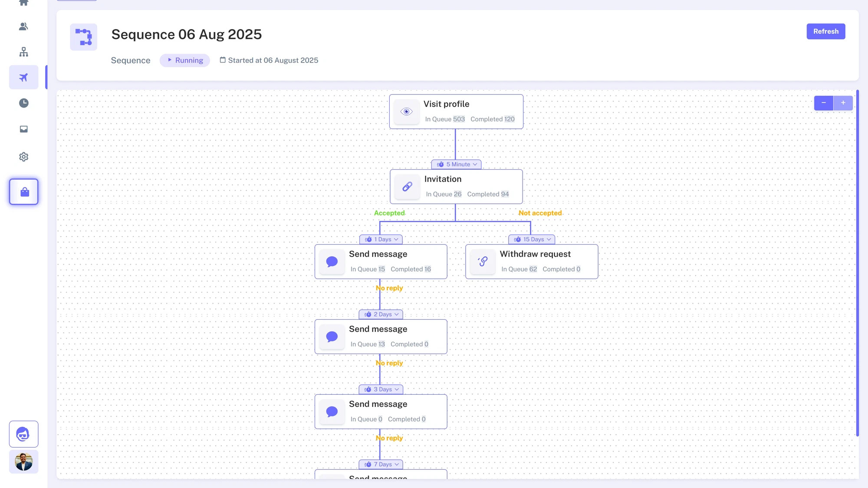
Task: Click the Running status badge
Action: click(185, 60)
